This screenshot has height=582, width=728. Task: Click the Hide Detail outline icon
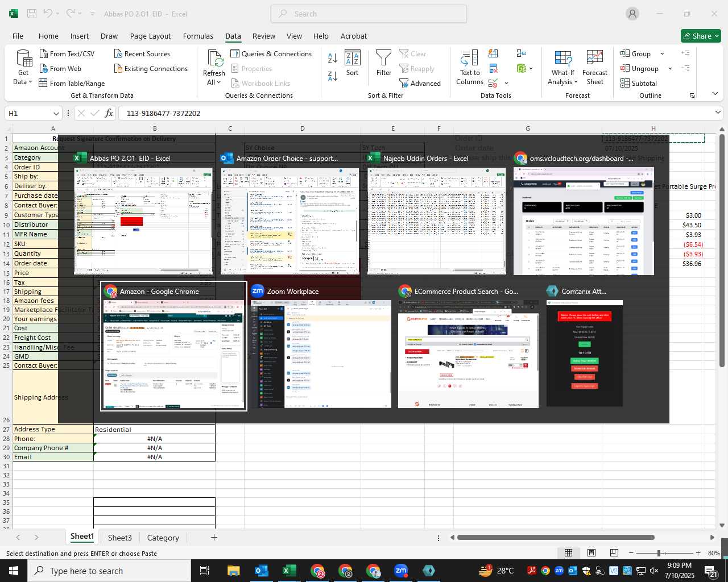point(685,68)
